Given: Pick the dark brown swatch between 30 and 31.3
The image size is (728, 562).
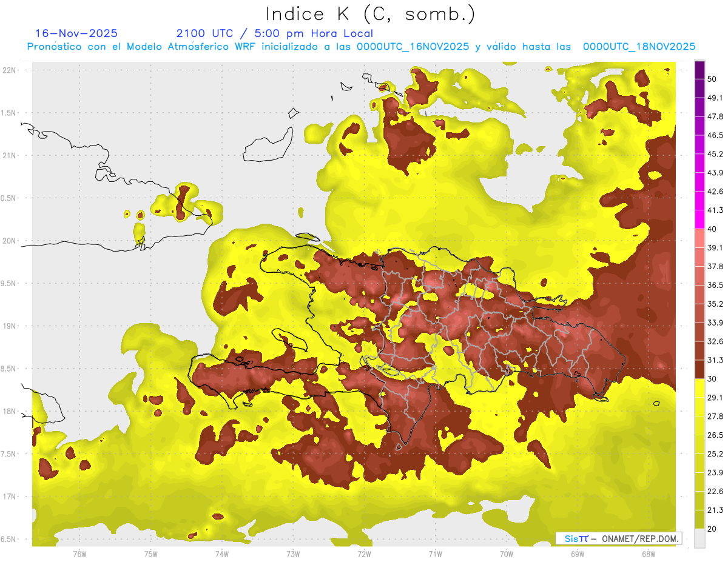Looking at the screenshot, I should click(x=699, y=369).
